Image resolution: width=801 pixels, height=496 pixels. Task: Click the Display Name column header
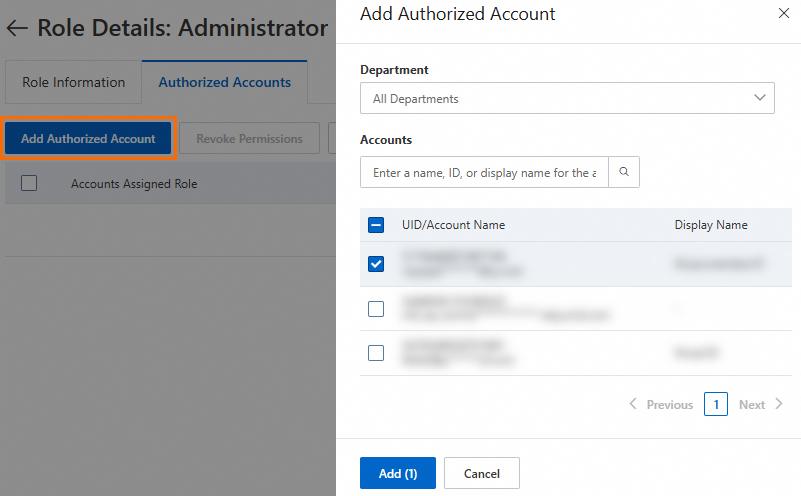[711, 225]
